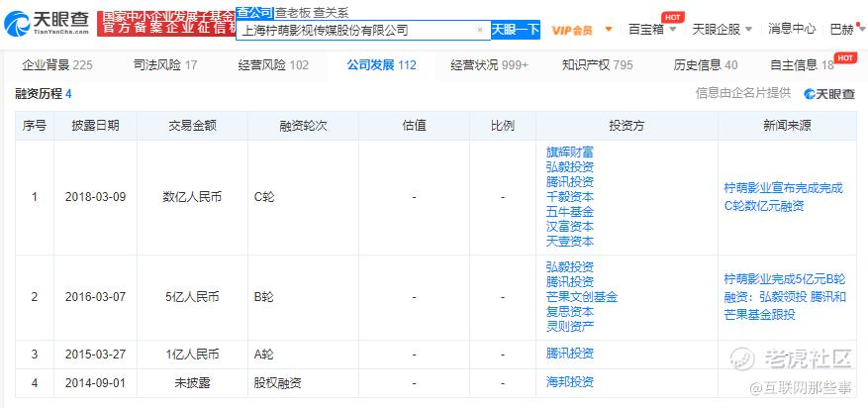Switch to the 司法风险 tab
The width and height of the screenshot is (868, 408).
[165, 65]
